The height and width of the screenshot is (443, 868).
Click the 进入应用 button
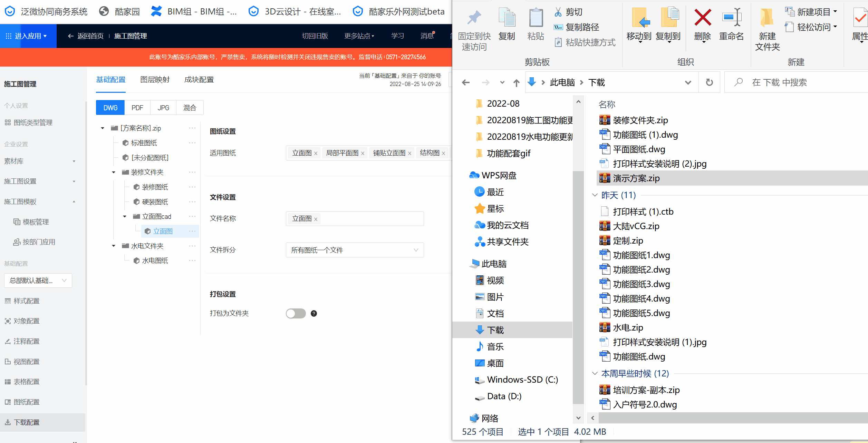[28, 36]
